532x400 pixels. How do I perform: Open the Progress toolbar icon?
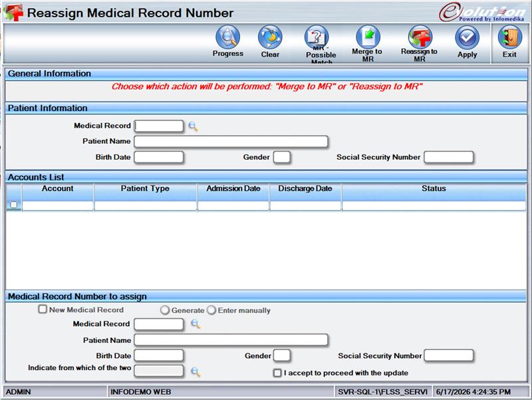(x=227, y=37)
